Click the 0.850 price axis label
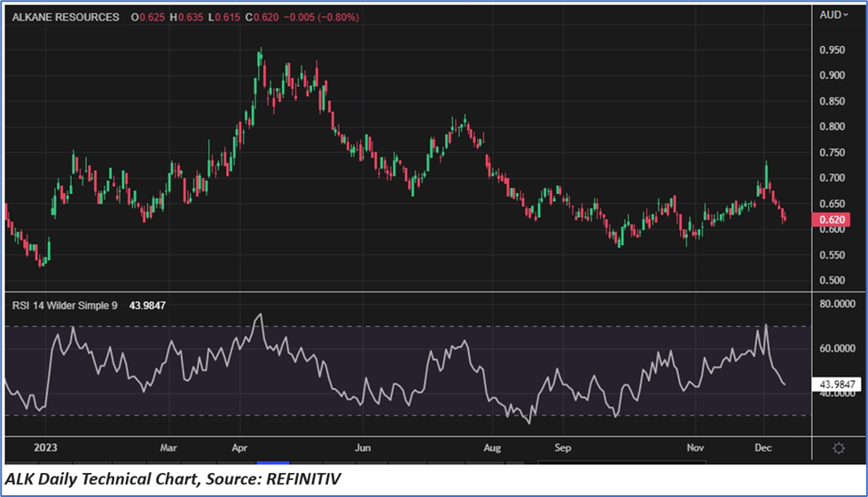Viewport: 868px width, 497px height. click(x=832, y=101)
